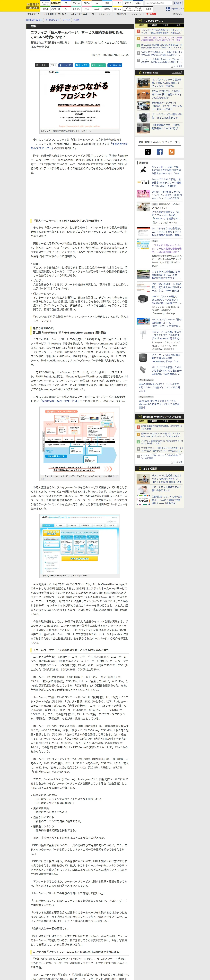Open the GAME Watch tab

97,9
